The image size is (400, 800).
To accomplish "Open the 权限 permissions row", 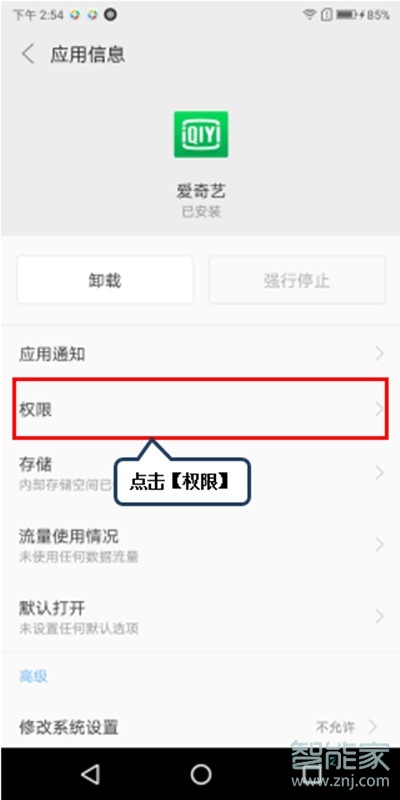I will pyautogui.click(x=200, y=409).
